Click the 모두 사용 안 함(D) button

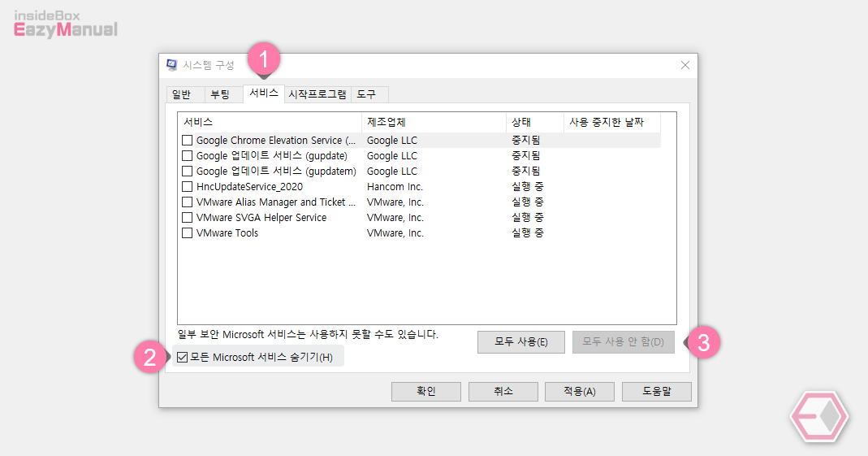[x=624, y=342]
